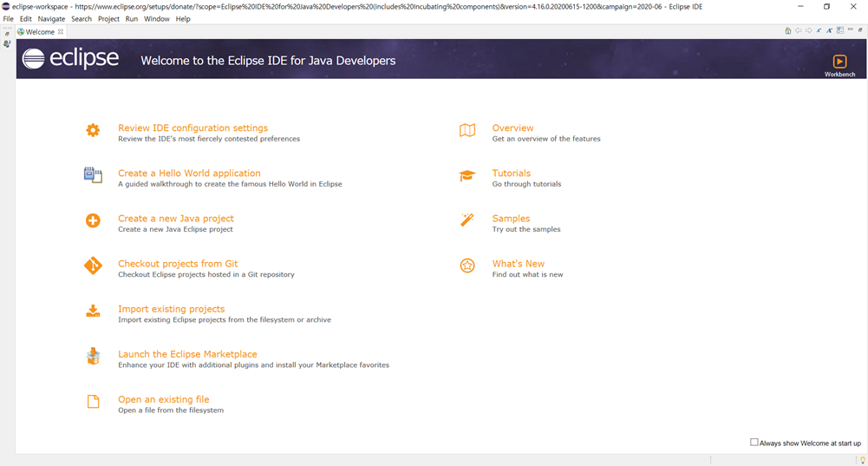The image size is (868, 466).
Task: Click the Overview map icon
Action: tap(467, 130)
